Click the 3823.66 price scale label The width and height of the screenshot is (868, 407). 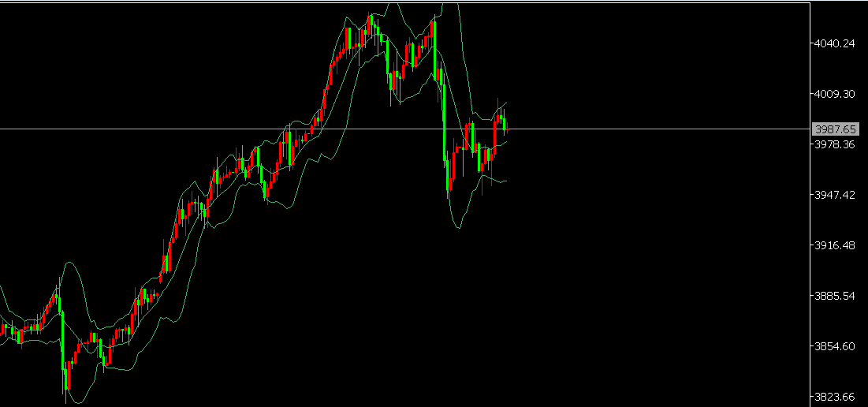coord(834,397)
